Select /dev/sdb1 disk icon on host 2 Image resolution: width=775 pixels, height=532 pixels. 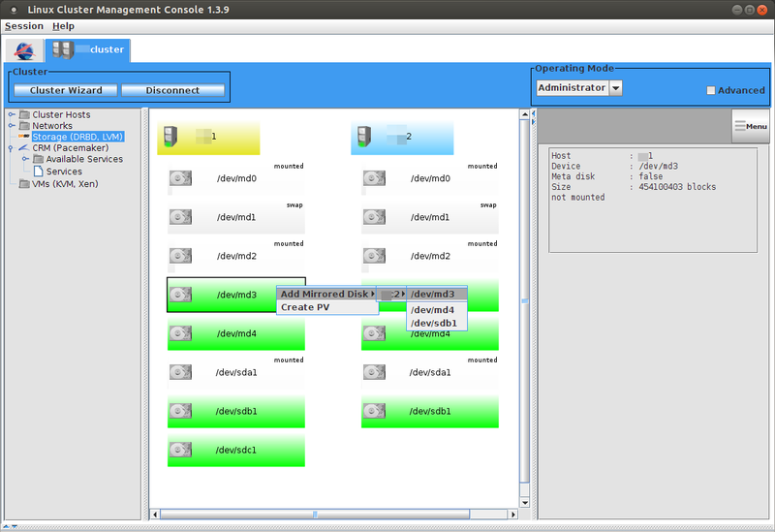click(374, 411)
